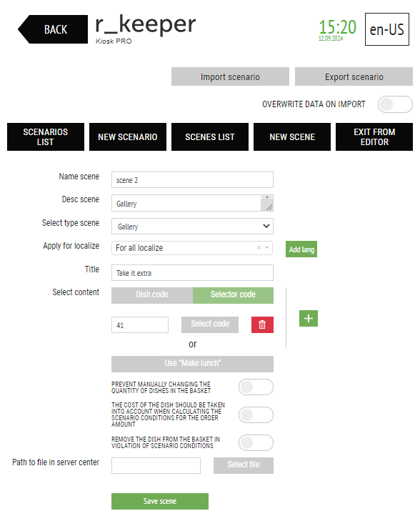Click the Path to file input field
This screenshot has width=420, height=511.
156,465
